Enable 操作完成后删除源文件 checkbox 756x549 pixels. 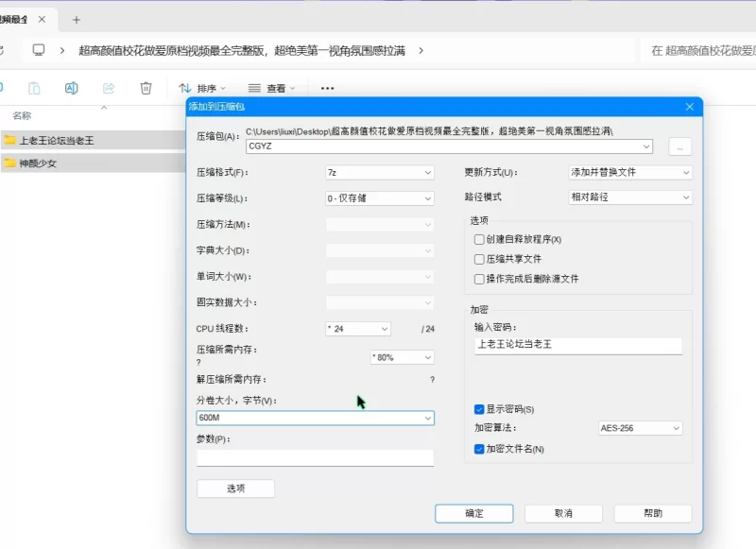point(479,279)
